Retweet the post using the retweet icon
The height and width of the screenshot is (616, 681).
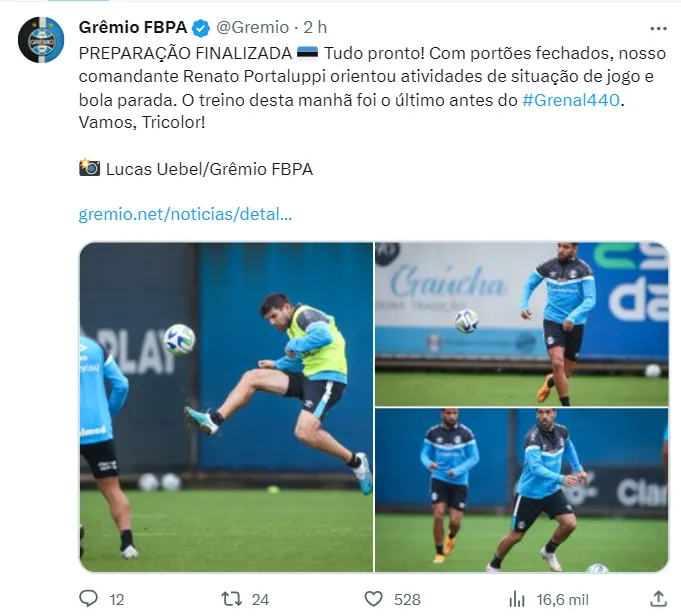click(231, 599)
